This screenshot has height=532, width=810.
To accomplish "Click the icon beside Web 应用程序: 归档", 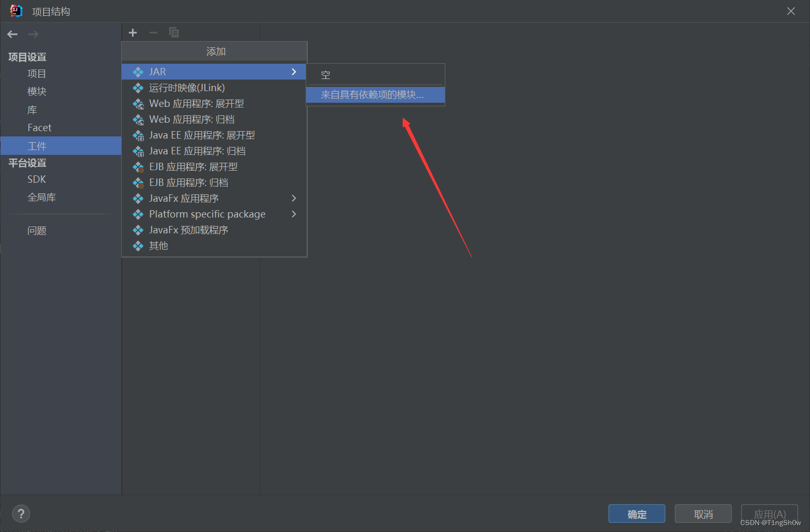I will (138, 120).
